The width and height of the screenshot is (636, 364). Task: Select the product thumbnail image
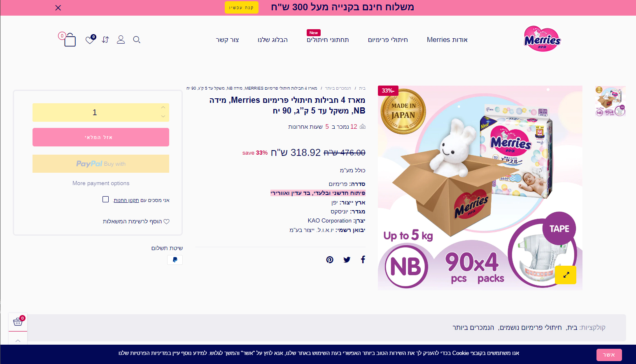610,101
